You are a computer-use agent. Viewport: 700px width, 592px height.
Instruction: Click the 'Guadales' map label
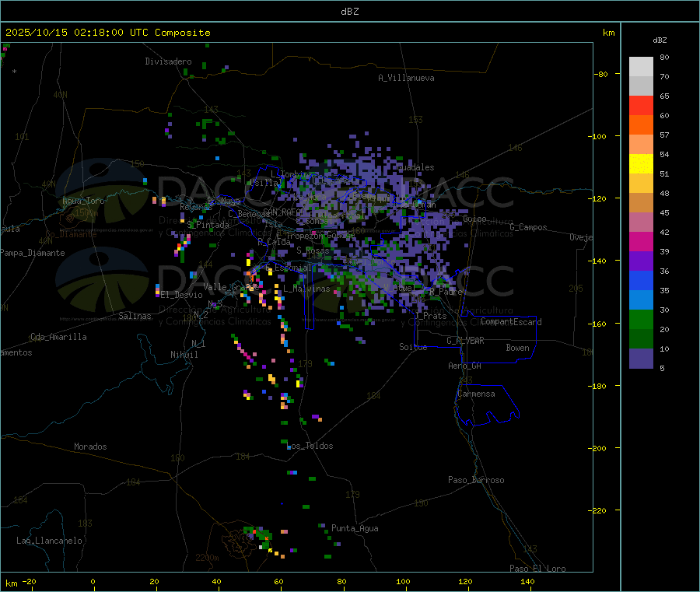coord(415,167)
